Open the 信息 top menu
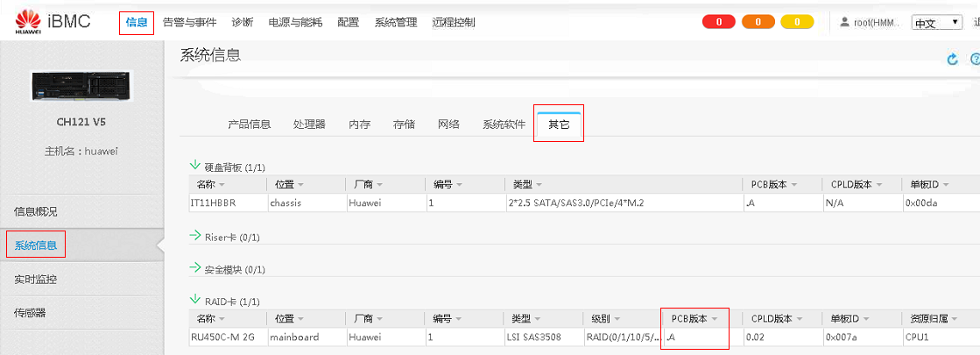The height and width of the screenshot is (355, 980). pyautogui.click(x=137, y=23)
